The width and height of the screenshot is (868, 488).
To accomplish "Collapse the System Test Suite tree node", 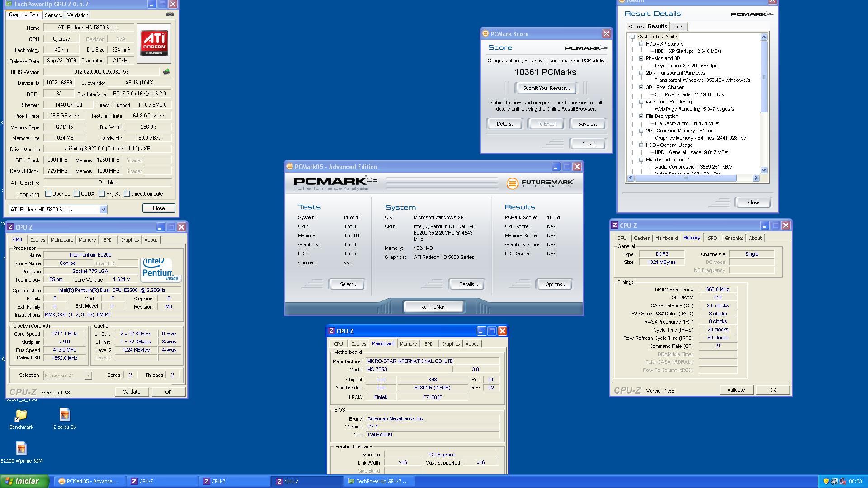I will [x=632, y=37].
